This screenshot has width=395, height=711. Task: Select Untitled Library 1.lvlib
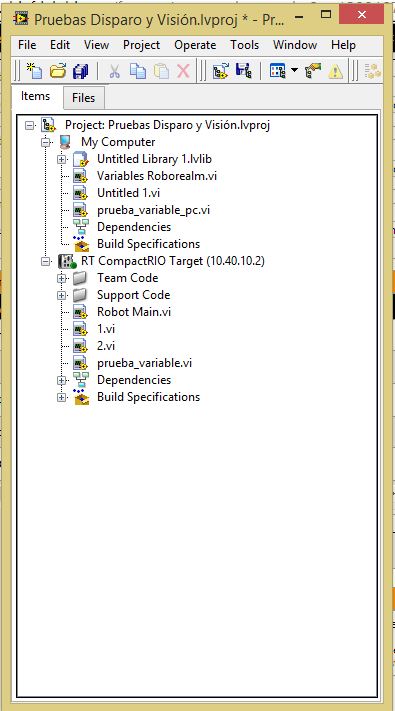pyautogui.click(x=154, y=159)
